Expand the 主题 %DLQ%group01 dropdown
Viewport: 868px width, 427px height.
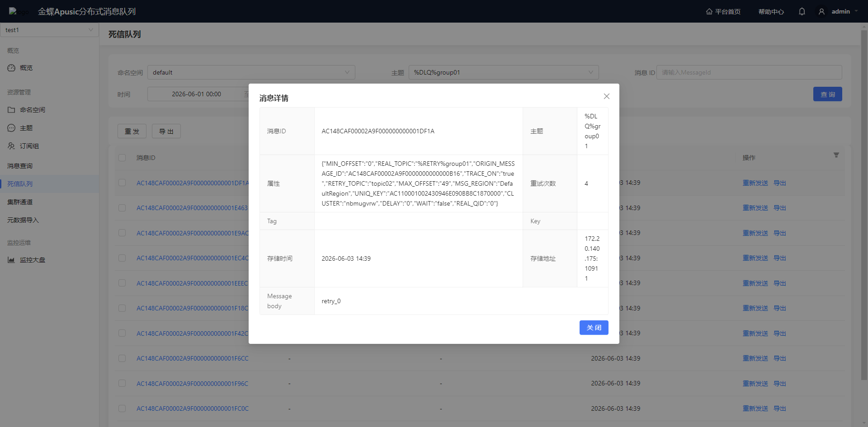(504, 72)
